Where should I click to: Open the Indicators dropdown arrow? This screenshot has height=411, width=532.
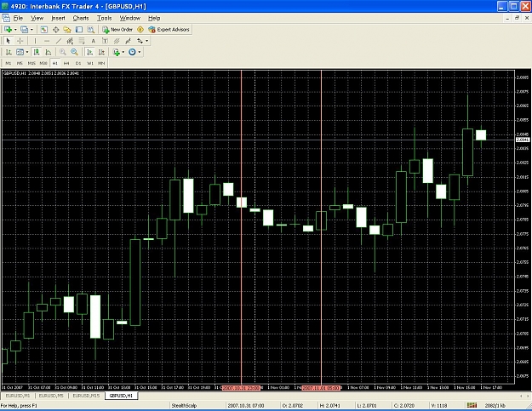[x=123, y=52]
